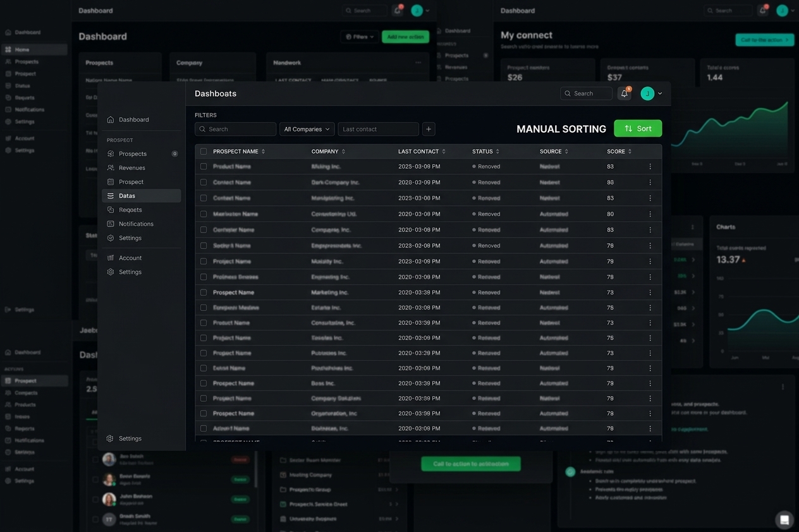Open row actions for Boss Inc.
This screenshot has height=532, width=799.
(650, 384)
